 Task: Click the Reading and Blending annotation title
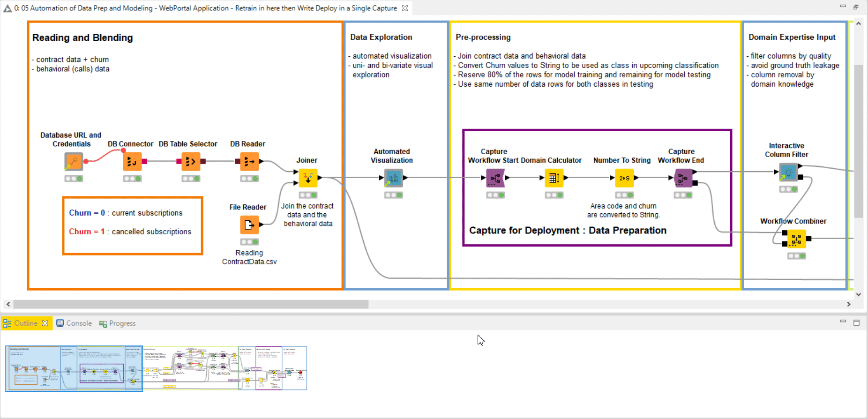82,37
